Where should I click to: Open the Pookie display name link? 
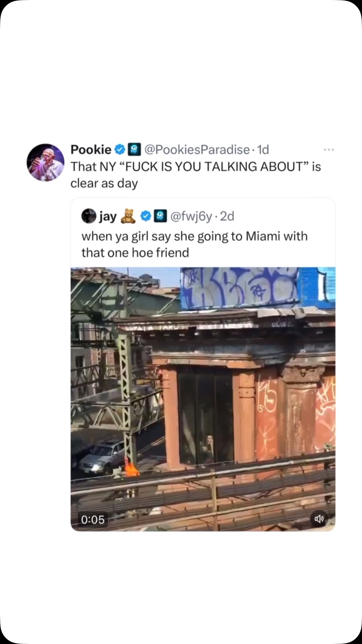coord(91,150)
